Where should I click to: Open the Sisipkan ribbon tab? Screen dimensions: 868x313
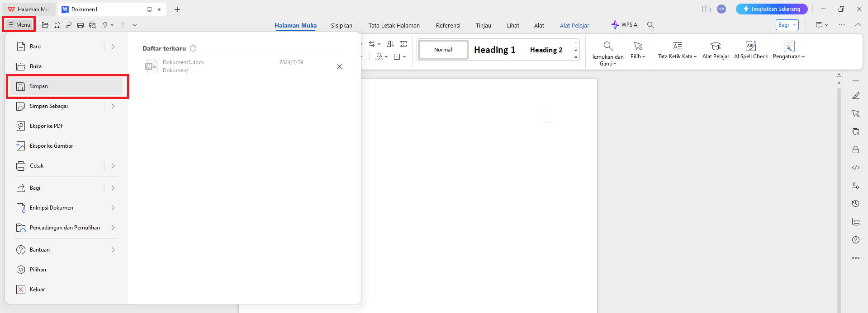[342, 25]
